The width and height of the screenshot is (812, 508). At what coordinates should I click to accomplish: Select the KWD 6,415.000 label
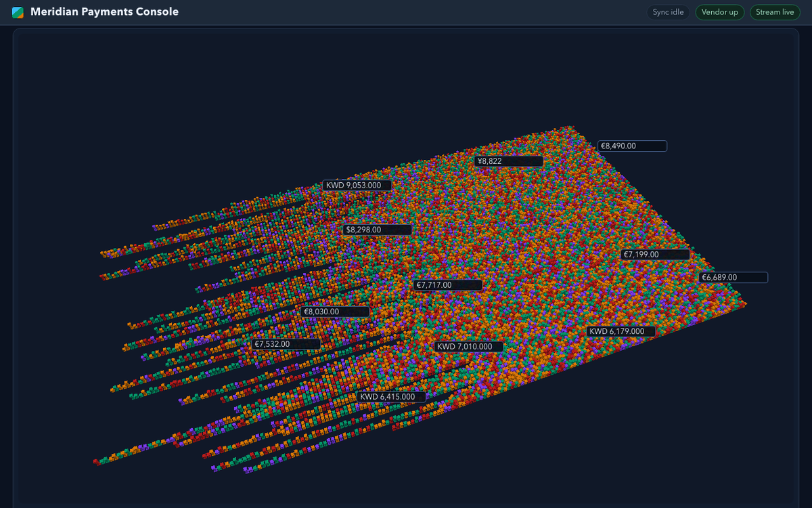(x=392, y=397)
